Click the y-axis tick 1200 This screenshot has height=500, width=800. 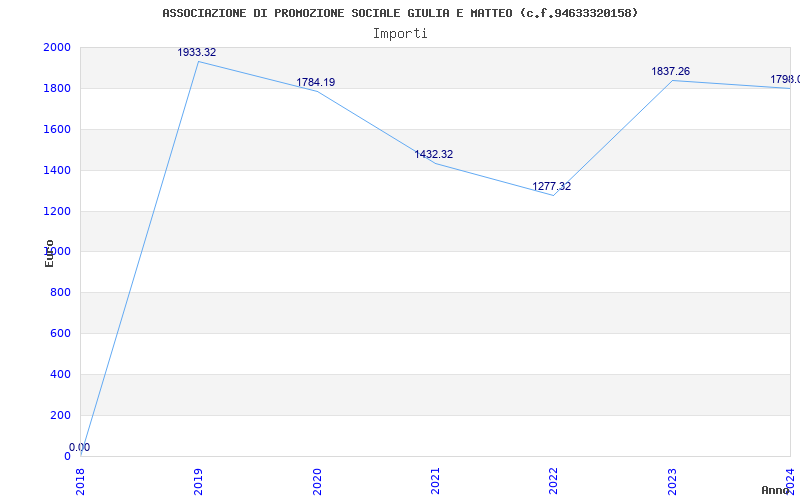[57, 211]
